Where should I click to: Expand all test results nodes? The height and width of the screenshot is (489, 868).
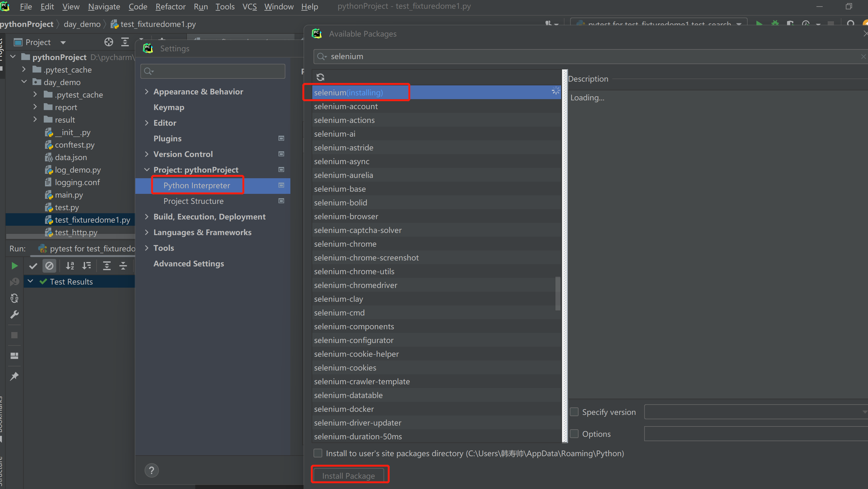click(107, 266)
